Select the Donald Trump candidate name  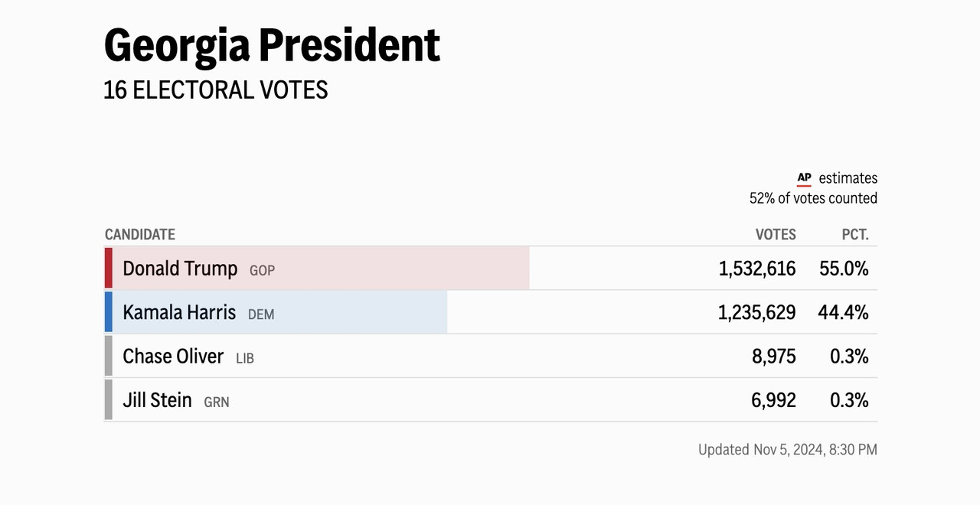180,269
